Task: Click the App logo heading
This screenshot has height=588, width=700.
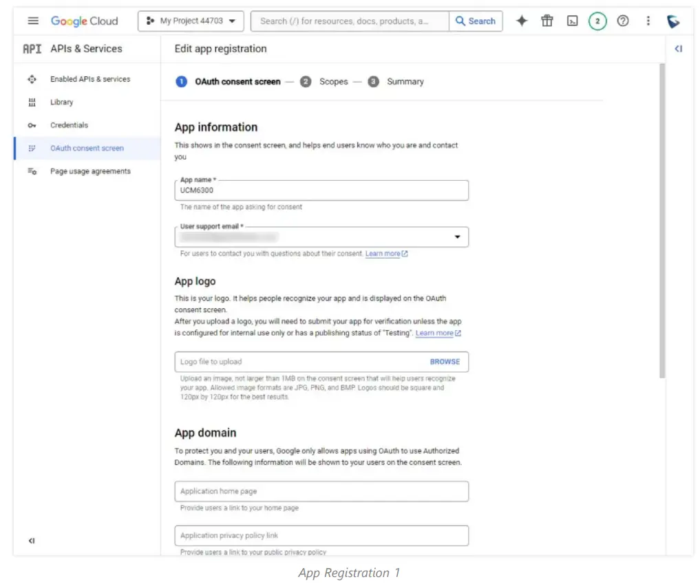Action: (195, 281)
